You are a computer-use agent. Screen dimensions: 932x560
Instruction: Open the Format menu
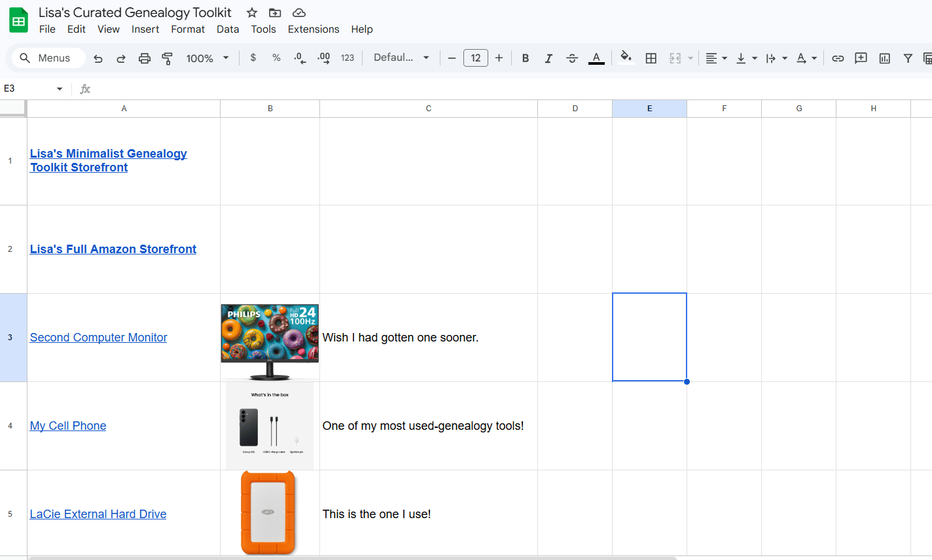(x=188, y=29)
